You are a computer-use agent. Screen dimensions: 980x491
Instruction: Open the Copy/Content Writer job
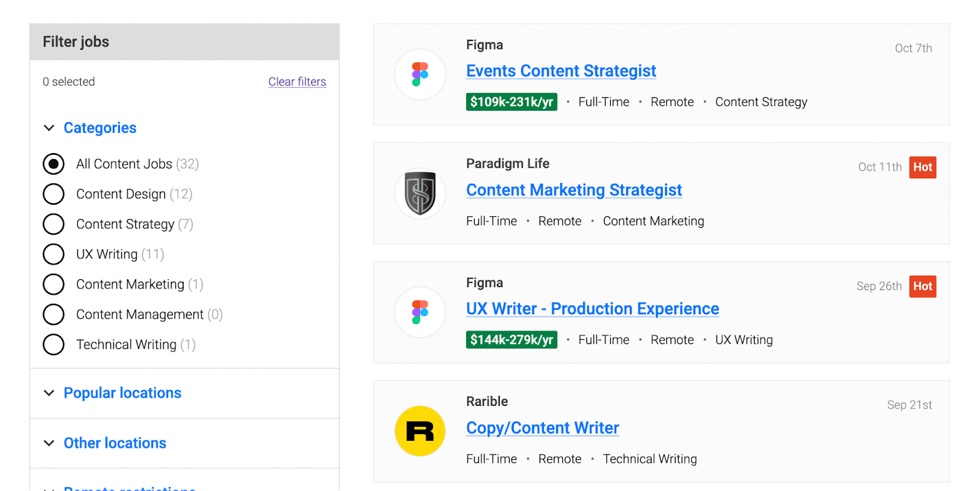click(543, 428)
